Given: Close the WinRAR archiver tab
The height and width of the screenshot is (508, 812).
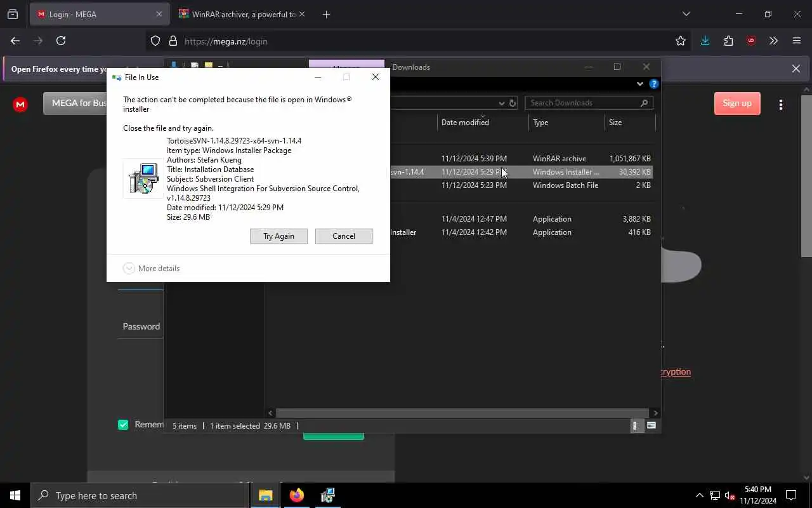Looking at the screenshot, I should (301, 14).
